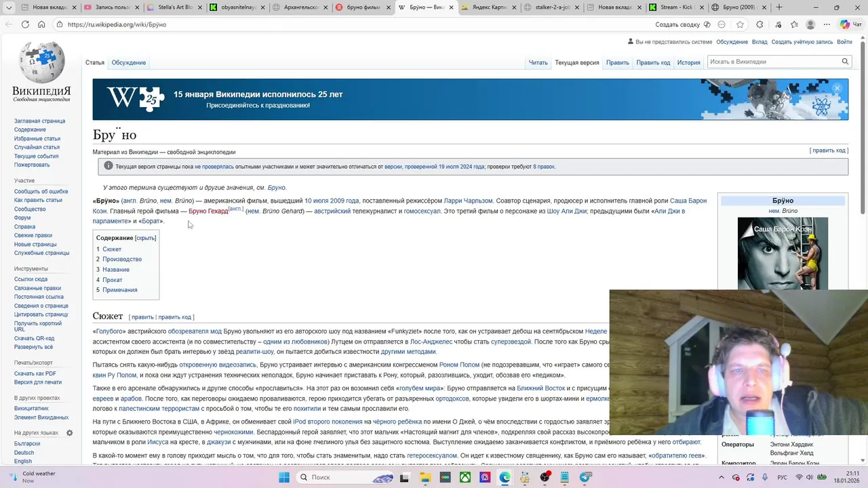
Task: Click the site information icon in address bar
Action: (60, 24)
